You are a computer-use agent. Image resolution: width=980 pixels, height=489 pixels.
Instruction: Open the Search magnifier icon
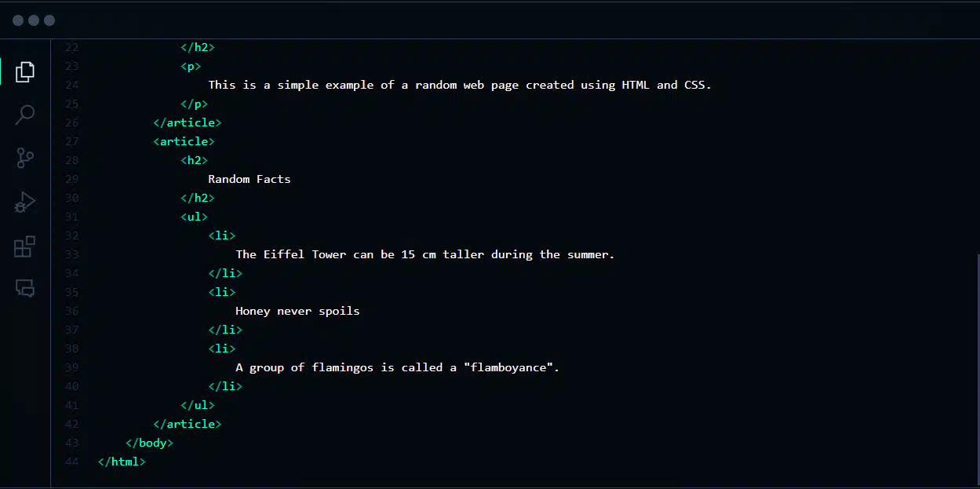(25, 115)
